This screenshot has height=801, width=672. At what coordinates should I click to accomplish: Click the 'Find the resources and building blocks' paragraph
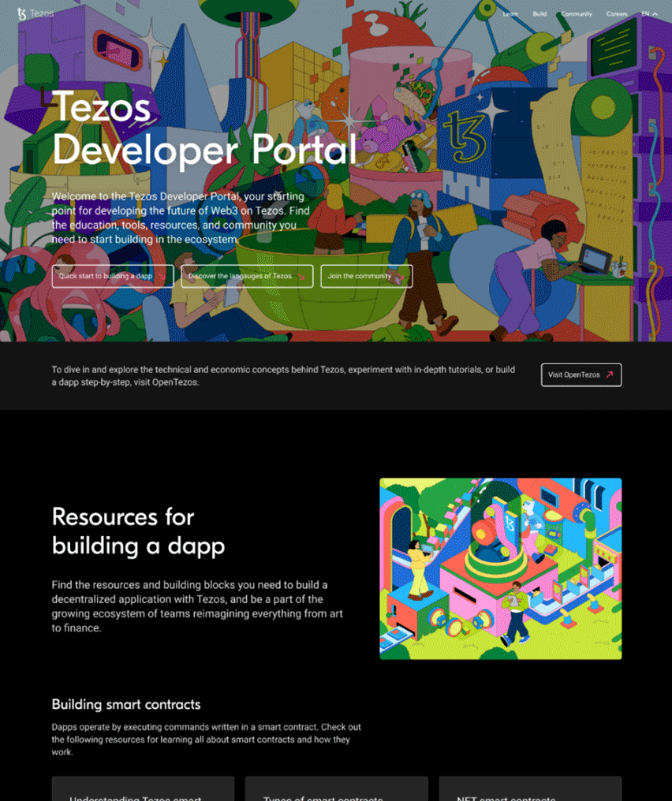(x=197, y=606)
